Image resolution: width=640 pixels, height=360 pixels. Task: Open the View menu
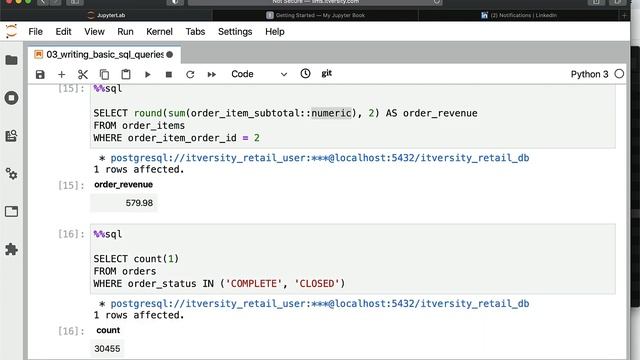pyautogui.click(x=94, y=31)
